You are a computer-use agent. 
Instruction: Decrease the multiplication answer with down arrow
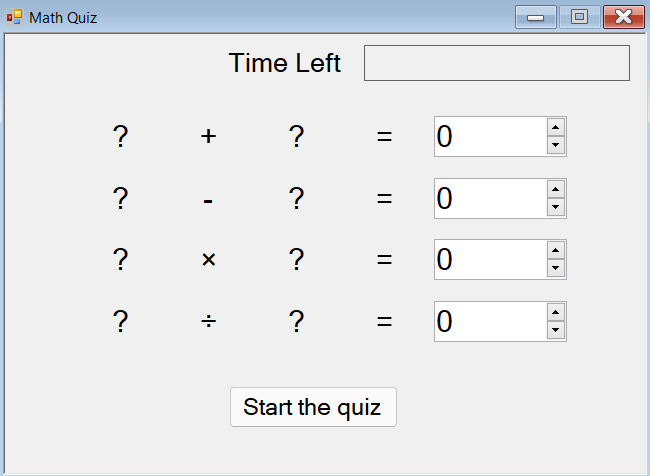pos(556,269)
